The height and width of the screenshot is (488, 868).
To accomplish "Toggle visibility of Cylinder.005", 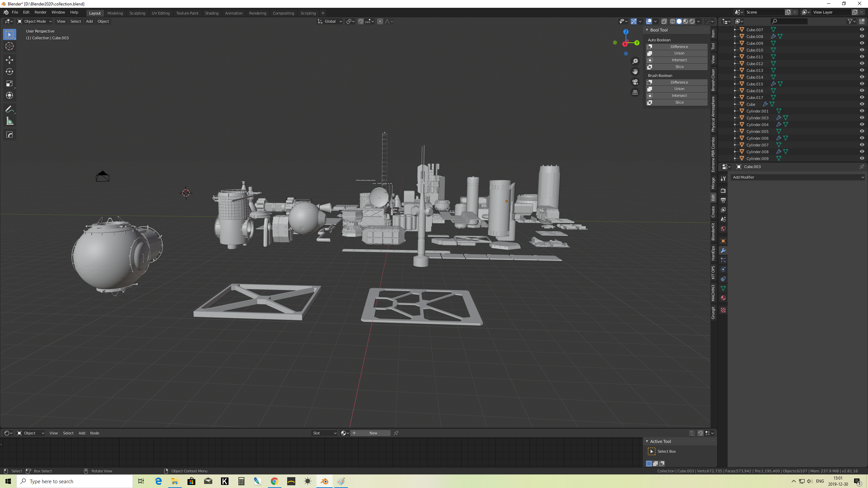I will [x=862, y=131].
